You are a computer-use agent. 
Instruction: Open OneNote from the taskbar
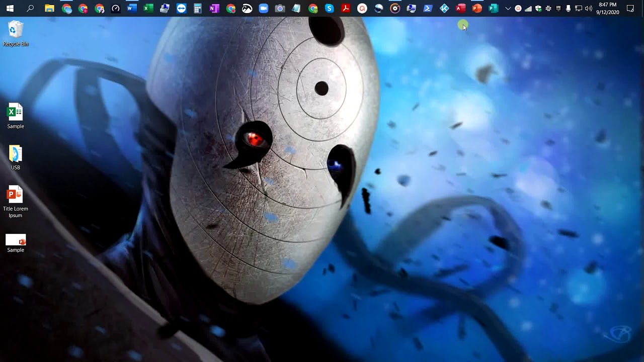click(214, 9)
